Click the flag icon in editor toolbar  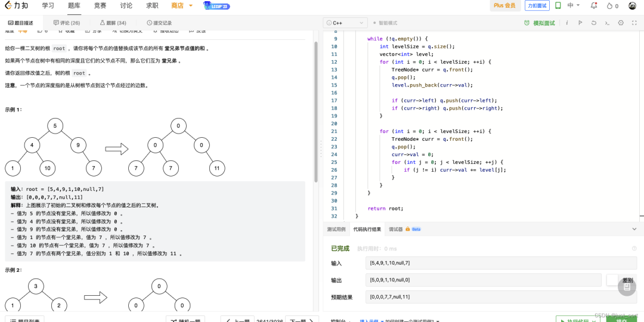tap(580, 23)
